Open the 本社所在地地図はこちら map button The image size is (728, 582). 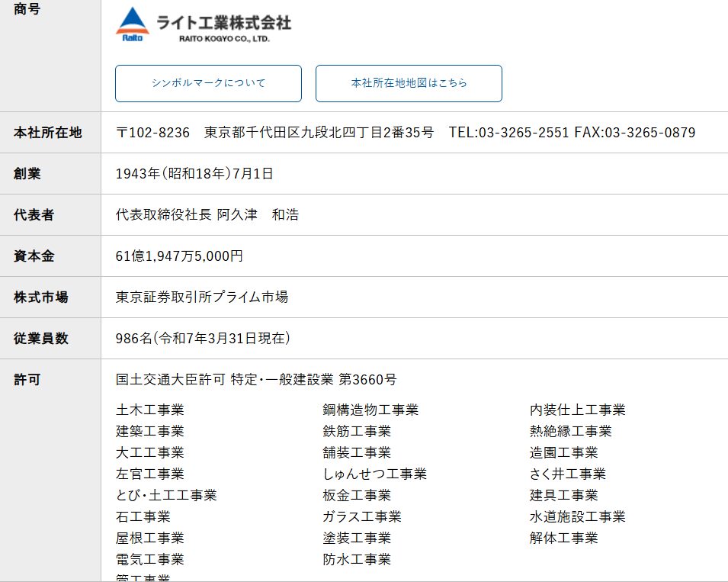coord(409,83)
